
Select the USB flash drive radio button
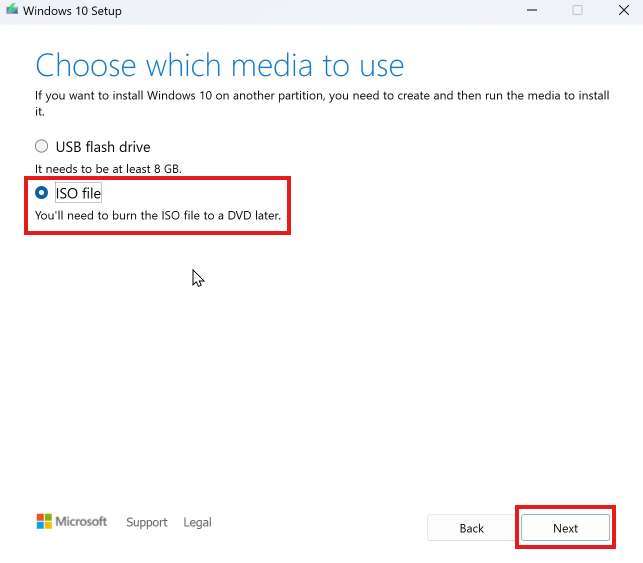[x=41, y=146]
